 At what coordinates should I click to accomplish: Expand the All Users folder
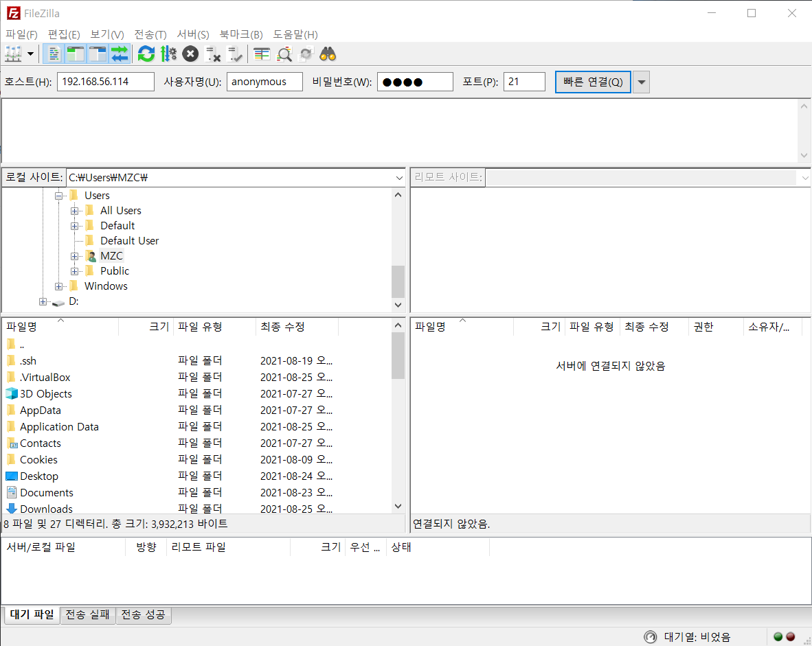[75, 211]
